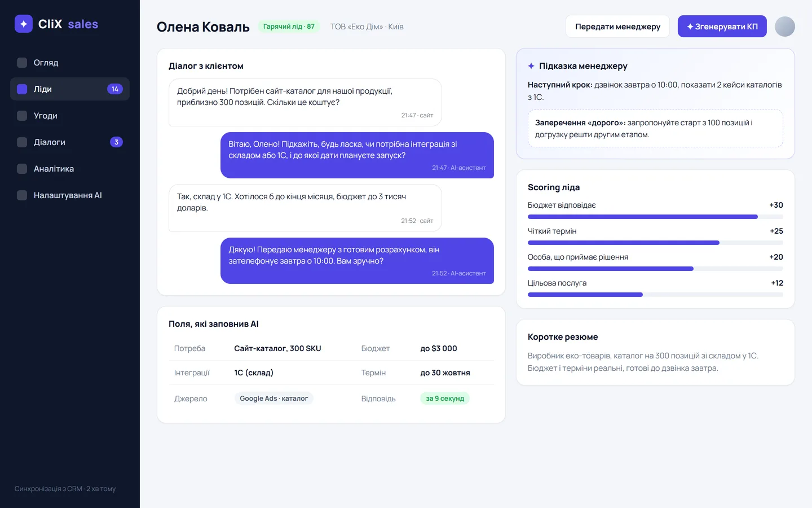Go to Угоди in the sidebar
The image size is (812, 508).
[x=70, y=116]
